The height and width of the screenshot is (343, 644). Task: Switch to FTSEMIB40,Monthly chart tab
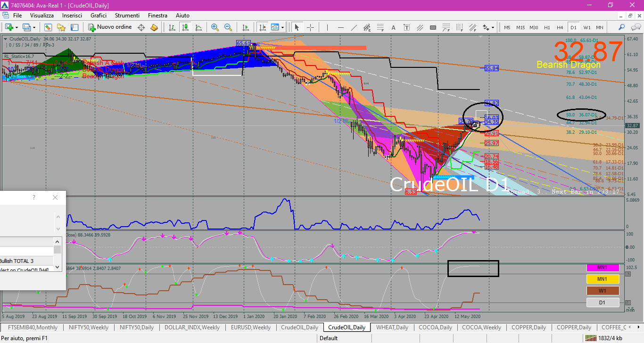click(x=33, y=327)
